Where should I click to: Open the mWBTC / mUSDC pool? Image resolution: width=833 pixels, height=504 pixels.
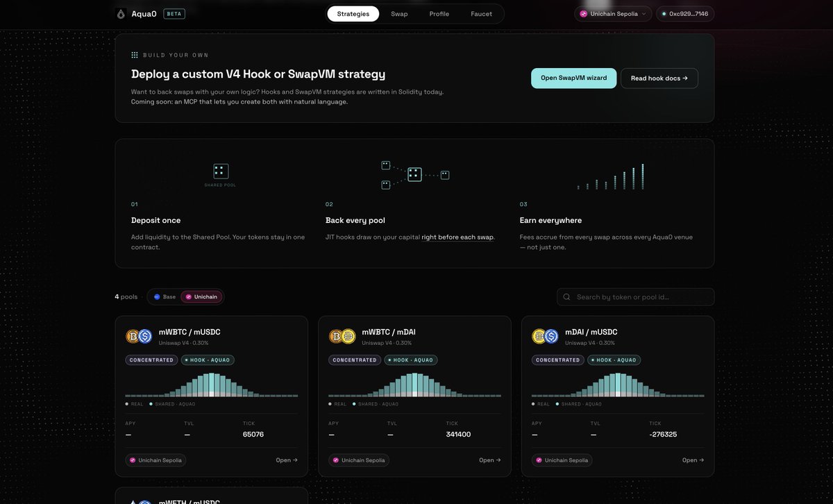[x=287, y=460]
